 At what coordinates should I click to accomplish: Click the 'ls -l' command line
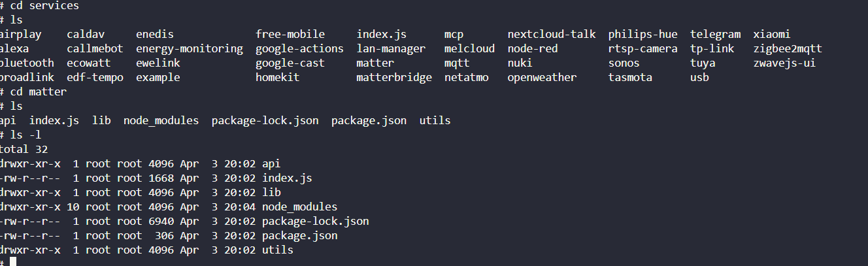25,135
